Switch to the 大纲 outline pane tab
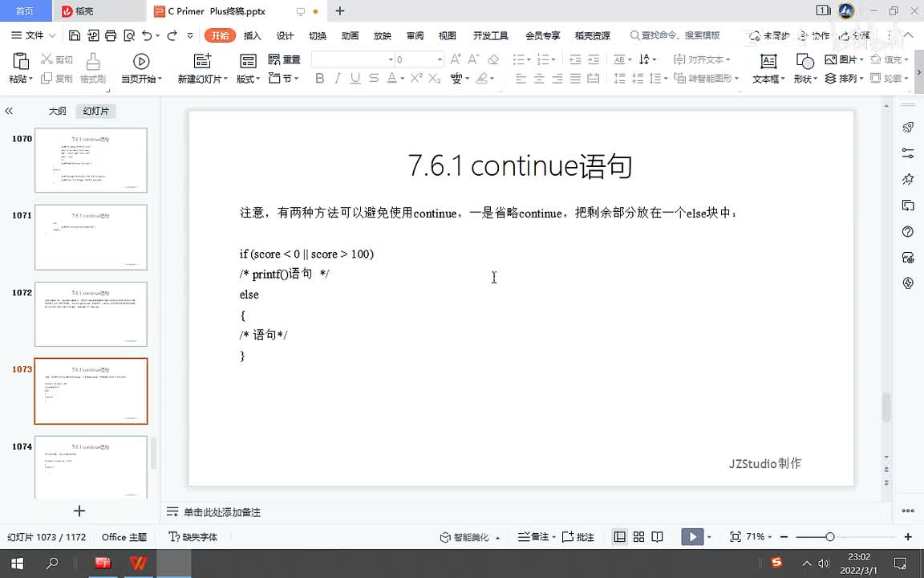 point(57,111)
